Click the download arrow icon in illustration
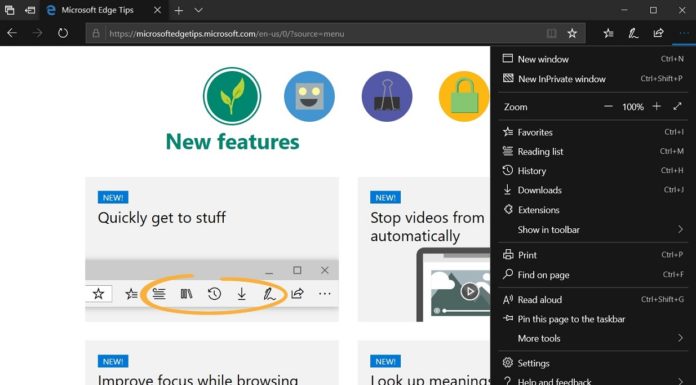696x385 pixels. 241,294
